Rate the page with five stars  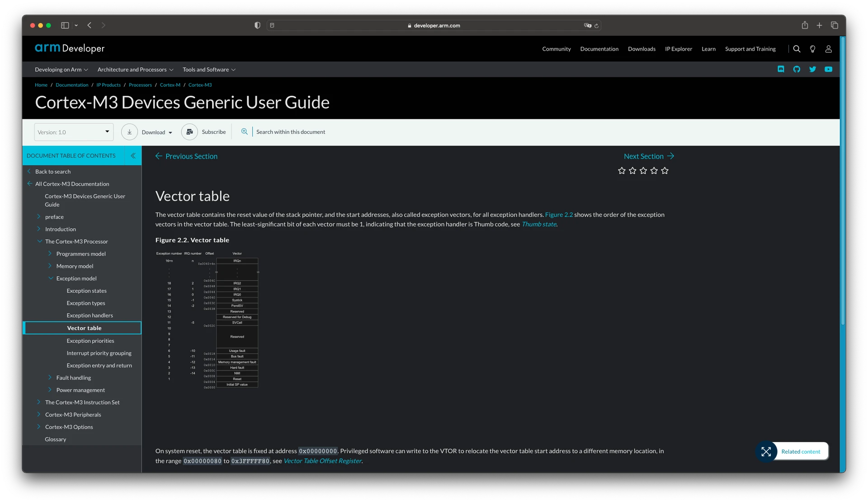pyautogui.click(x=665, y=170)
